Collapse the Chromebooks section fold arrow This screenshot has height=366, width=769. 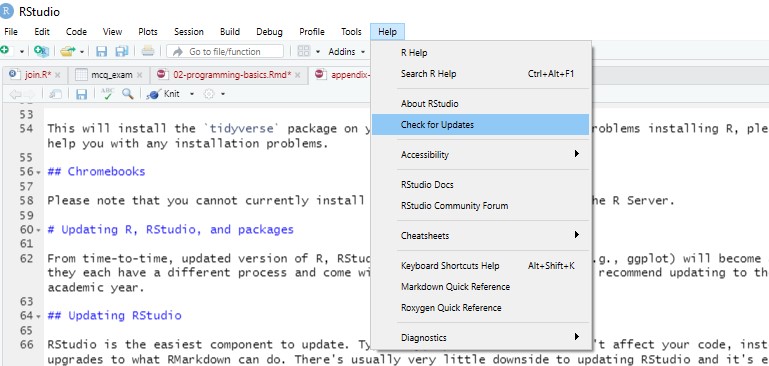pos(38,172)
